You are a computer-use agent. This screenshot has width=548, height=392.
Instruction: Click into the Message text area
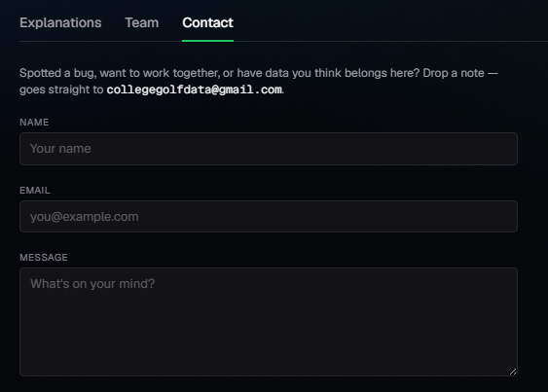click(x=269, y=322)
